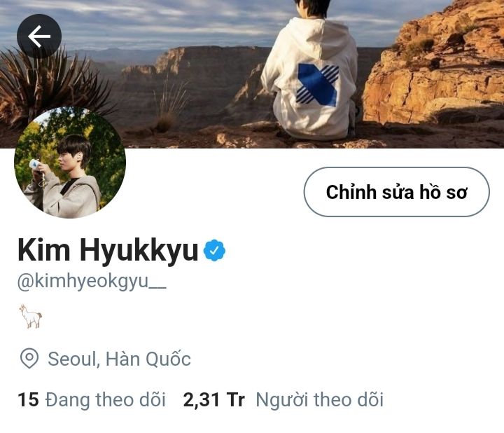The image size is (504, 433).
Task: Click the blue verified badge
Action: click(x=214, y=250)
